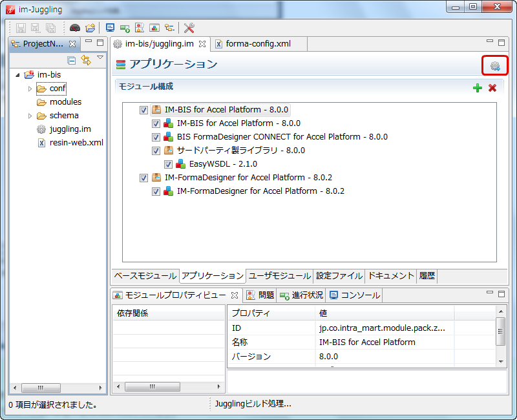Uncheck the EasyWSDL - 2.1.0 checkbox
This screenshot has width=517, height=420.
click(x=168, y=164)
